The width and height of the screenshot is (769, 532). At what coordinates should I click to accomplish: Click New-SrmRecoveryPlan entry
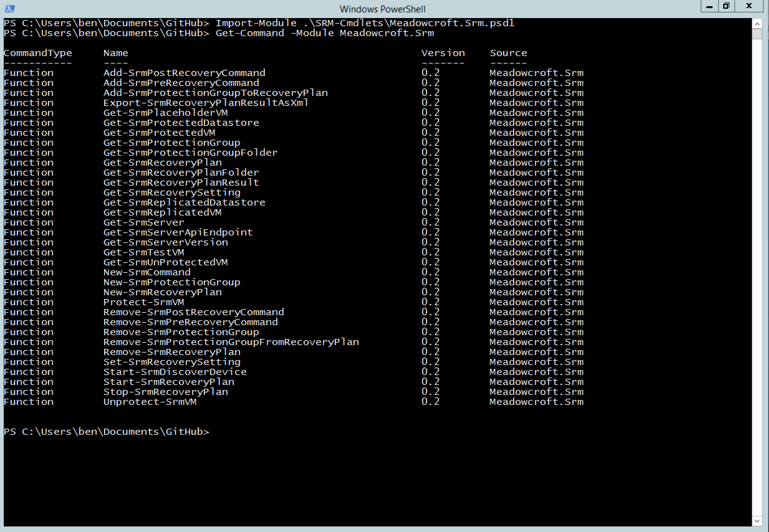pos(162,292)
